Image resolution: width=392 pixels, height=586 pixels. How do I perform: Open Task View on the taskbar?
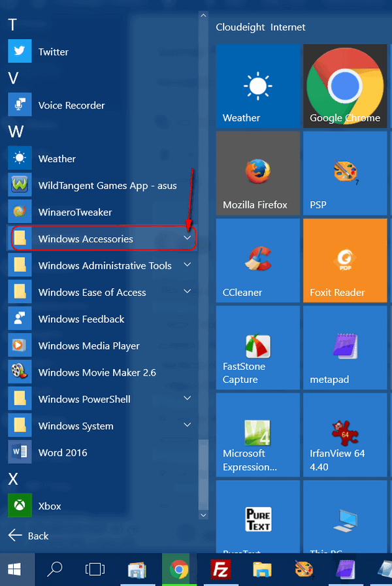pyautogui.click(x=95, y=569)
